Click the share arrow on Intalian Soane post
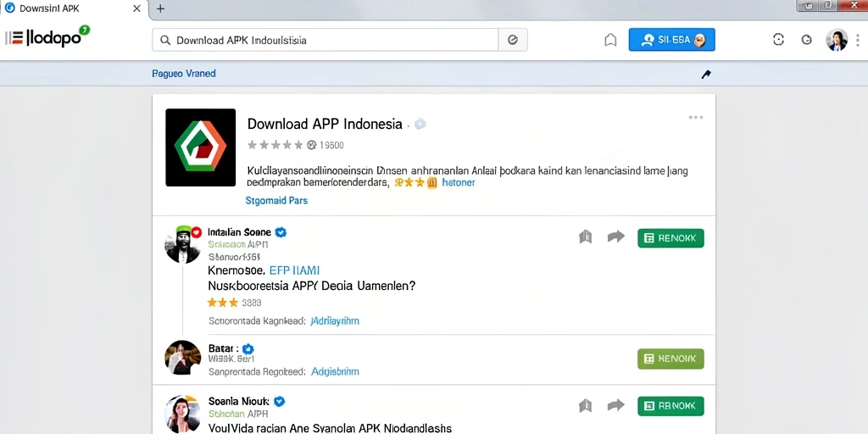The height and width of the screenshot is (434, 868). click(x=615, y=237)
